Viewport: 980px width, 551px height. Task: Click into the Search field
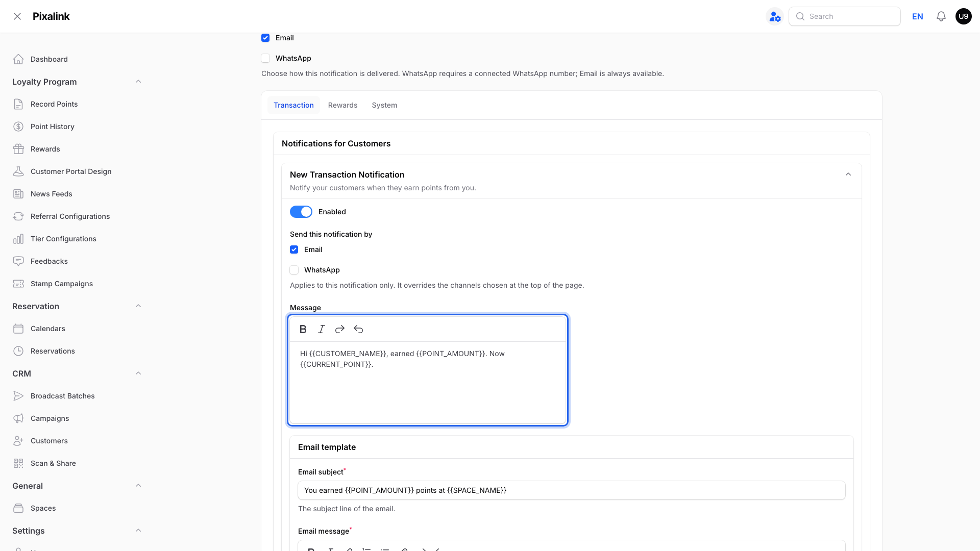click(x=845, y=16)
